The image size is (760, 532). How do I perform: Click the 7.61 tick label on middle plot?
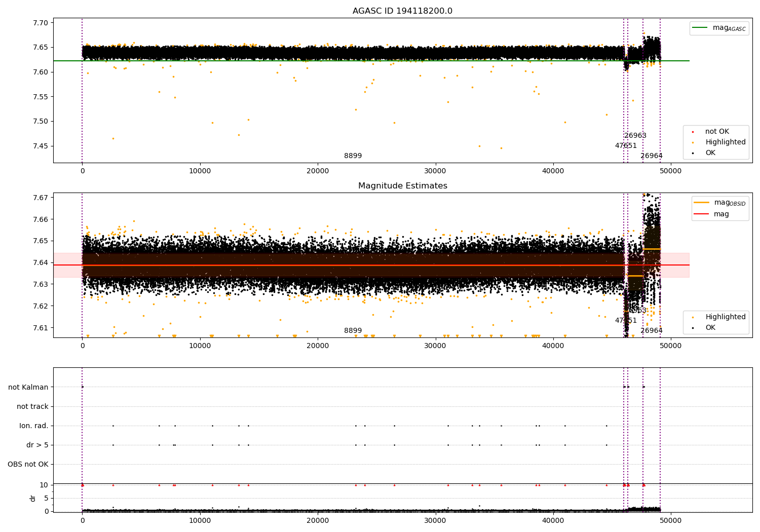tap(40, 328)
